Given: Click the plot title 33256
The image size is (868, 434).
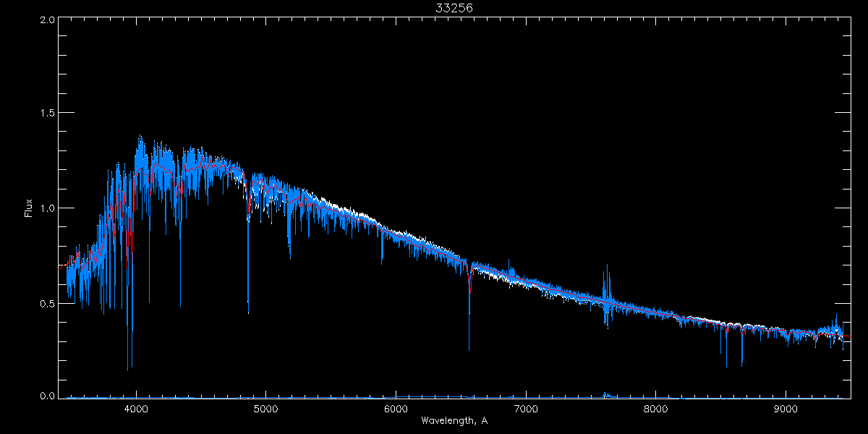Looking at the screenshot, I should [x=454, y=8].
